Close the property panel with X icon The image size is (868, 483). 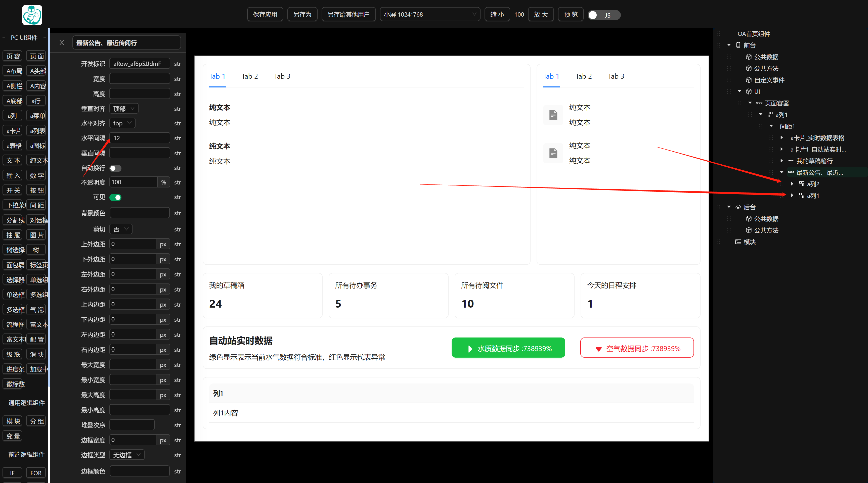click(x=62, y=42)
